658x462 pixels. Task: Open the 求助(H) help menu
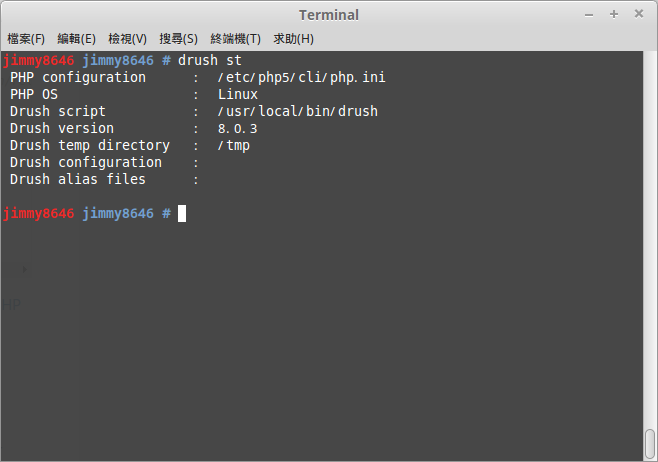tap(294, 39)
